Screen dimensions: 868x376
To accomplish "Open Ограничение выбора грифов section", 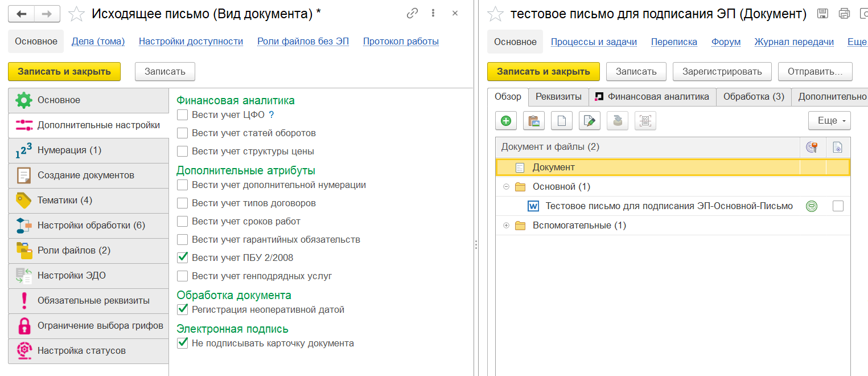I will [88, 326].
